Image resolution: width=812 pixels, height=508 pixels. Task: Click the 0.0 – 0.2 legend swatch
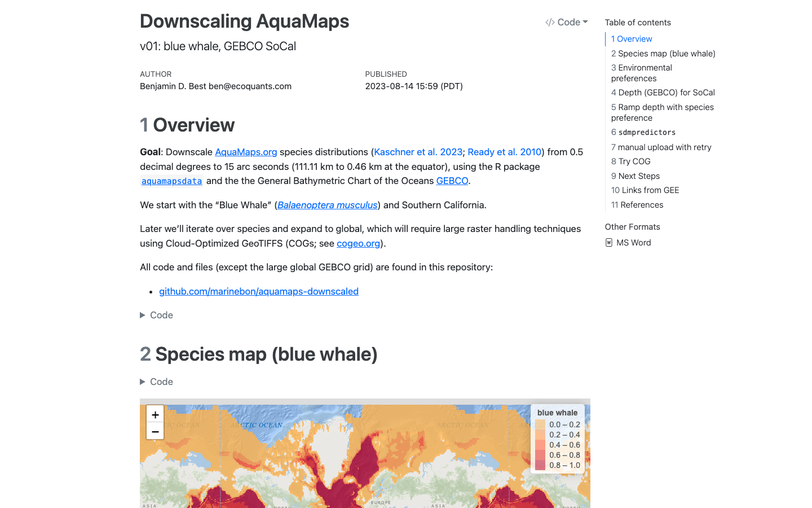click(540, 424)
